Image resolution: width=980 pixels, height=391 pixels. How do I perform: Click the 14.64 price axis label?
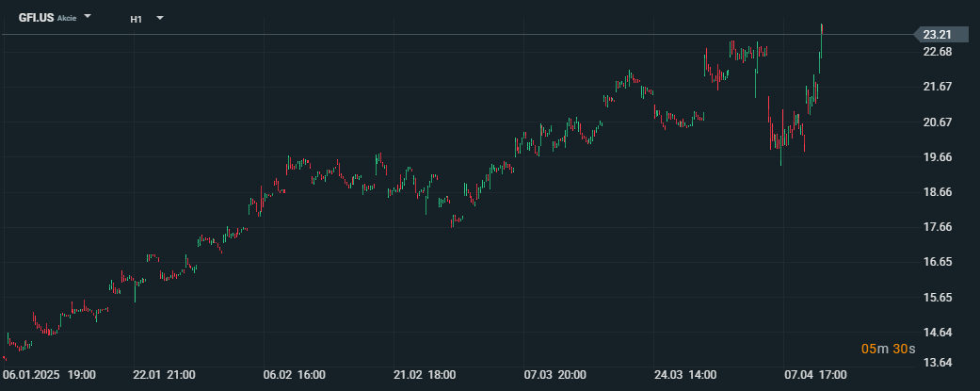click(937, 333)
